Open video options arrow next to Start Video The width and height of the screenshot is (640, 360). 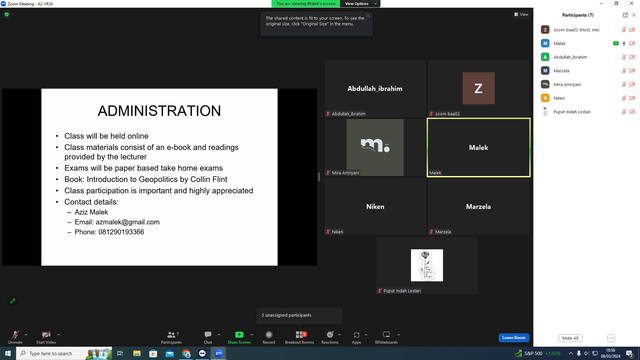pos(59,335)
